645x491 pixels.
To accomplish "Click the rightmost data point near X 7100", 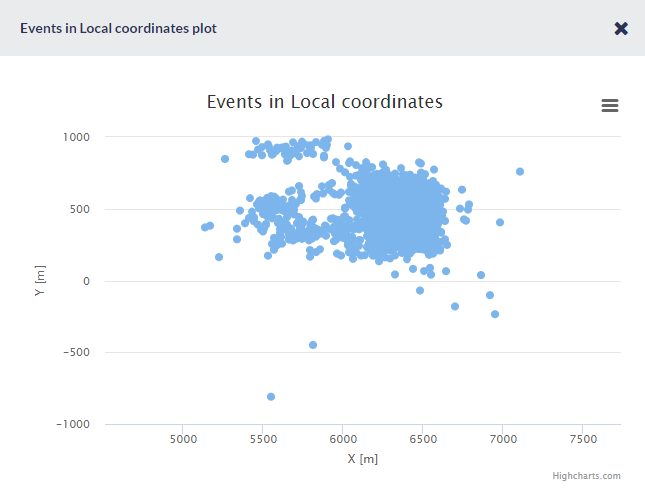I will click(520, 172).
